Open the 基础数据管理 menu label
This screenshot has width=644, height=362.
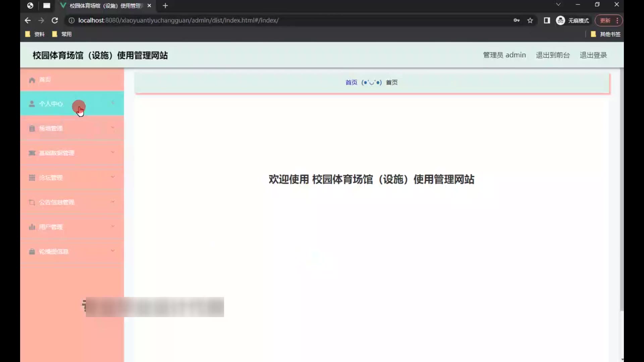(57, 153)
